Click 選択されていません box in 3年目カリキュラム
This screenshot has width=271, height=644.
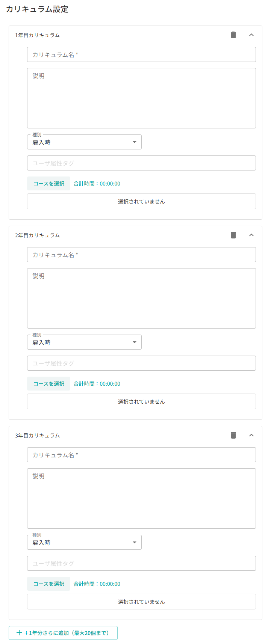click(x=141, y=602)
